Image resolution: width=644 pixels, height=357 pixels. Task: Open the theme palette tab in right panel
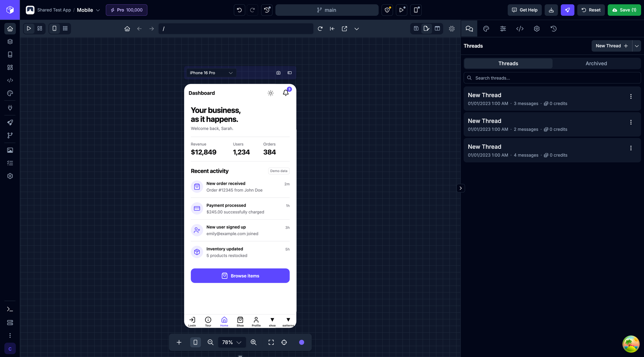click(486, 29)
